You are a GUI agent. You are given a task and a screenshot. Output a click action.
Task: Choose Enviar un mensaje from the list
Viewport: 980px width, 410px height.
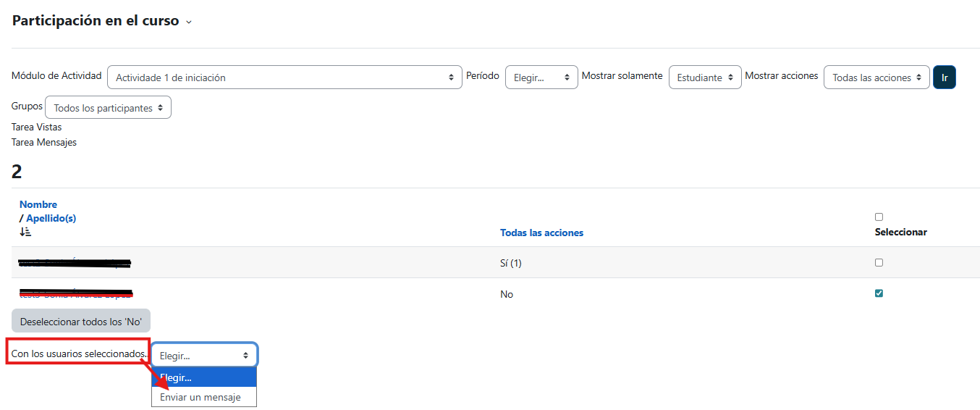pyautogui.click(x=200, y=397)
